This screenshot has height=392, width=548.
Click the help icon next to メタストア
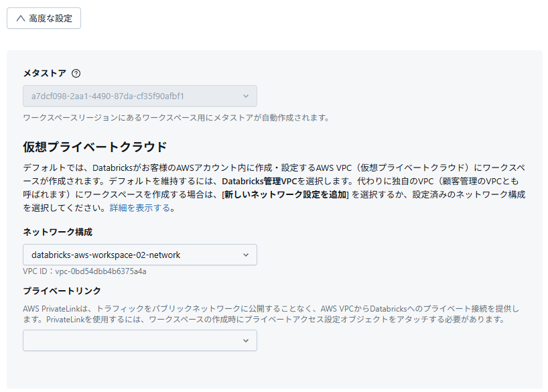point(76,74)
